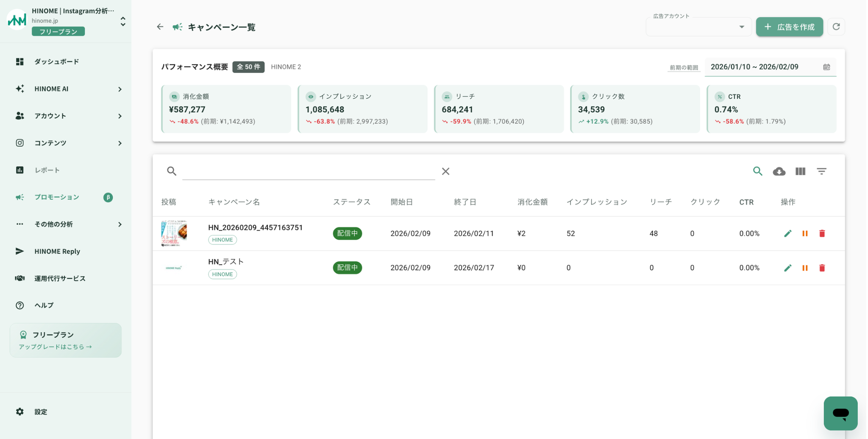Click the 広告を作成 button

pyautogui.click(x=789, y=27)
